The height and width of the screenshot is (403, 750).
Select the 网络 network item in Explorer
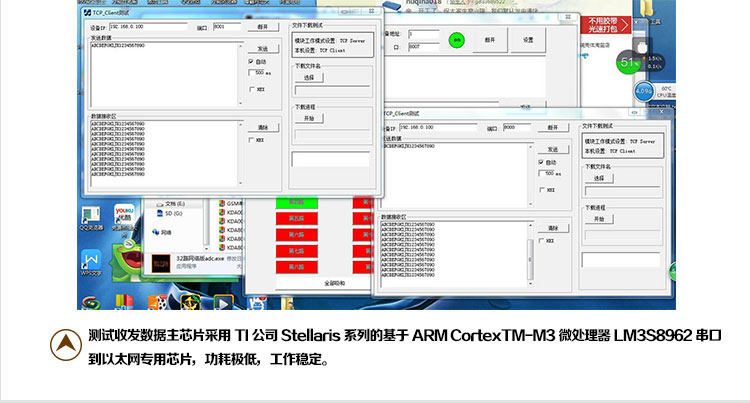click(162, 232)
